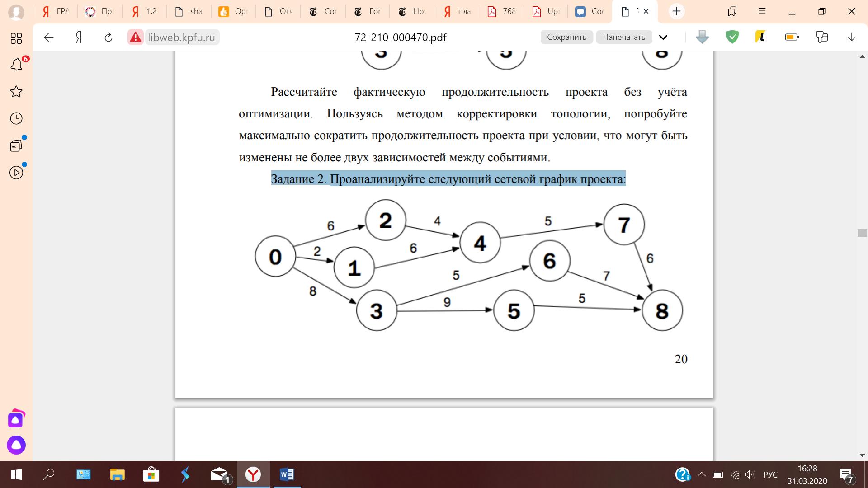Expand the PDF options chevron
The image size is (868, 488).
pos(663,37)
